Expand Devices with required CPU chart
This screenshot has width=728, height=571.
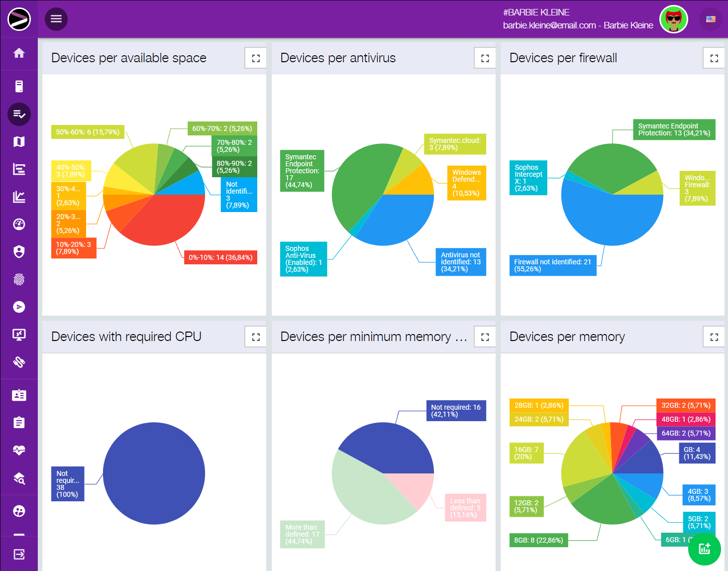point(256,337)
